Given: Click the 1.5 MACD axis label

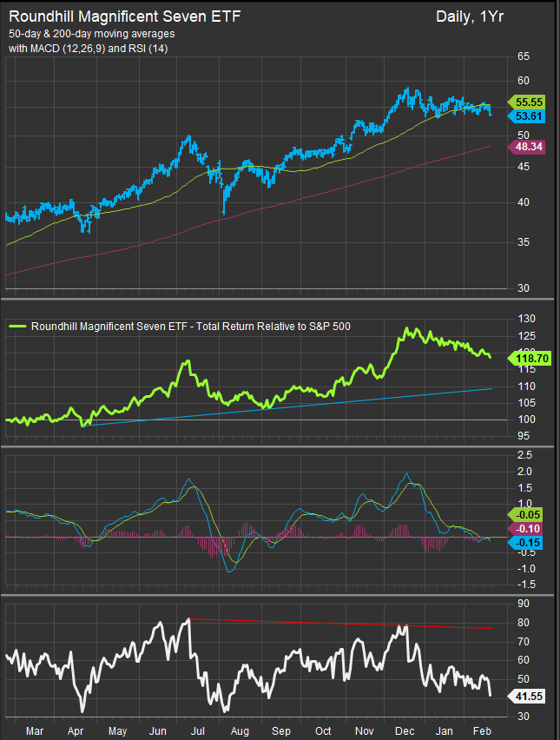Looking at the screenshot, I should pyautogui.click(x=524, y=487).
